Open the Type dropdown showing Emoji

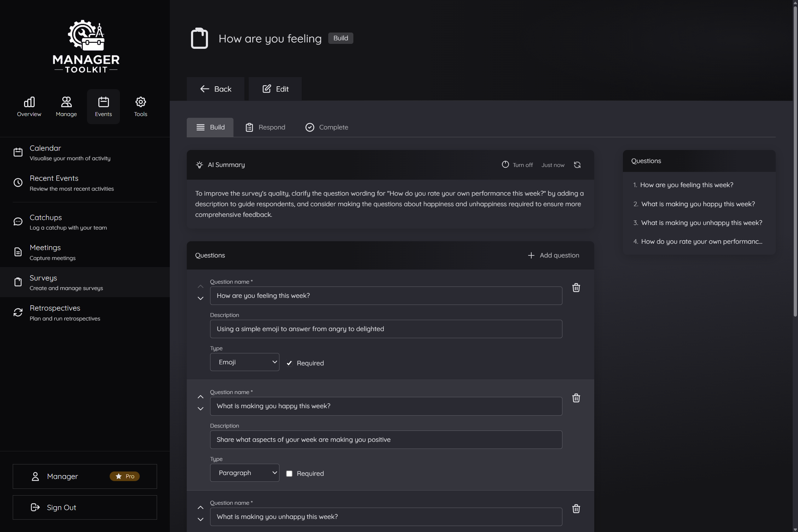point(244,362)
